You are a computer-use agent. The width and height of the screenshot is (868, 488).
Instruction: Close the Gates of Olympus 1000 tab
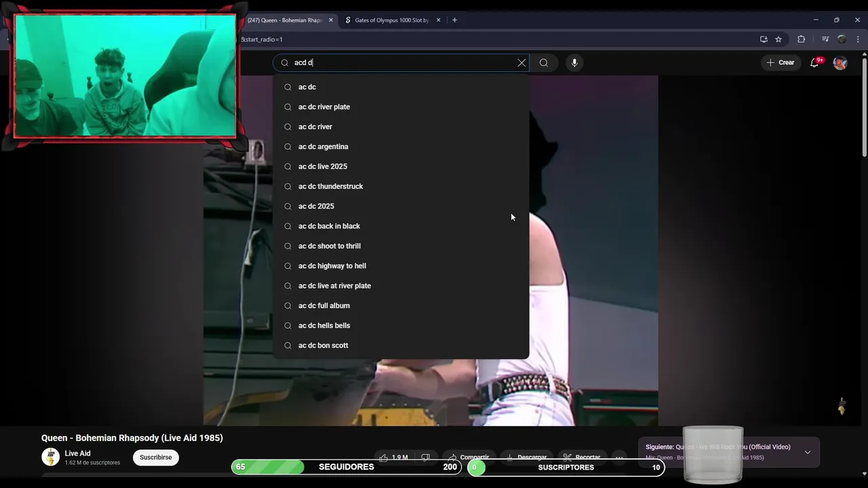(x=438, y=20)
